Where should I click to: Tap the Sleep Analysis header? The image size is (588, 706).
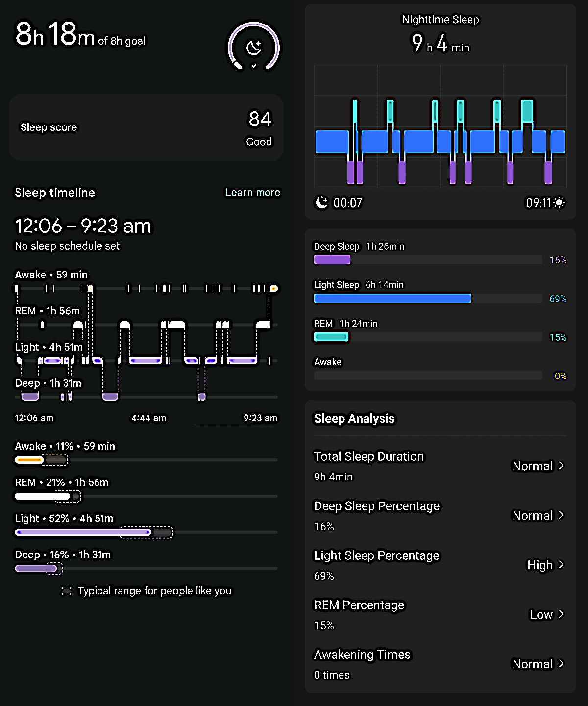coord(354,418)
